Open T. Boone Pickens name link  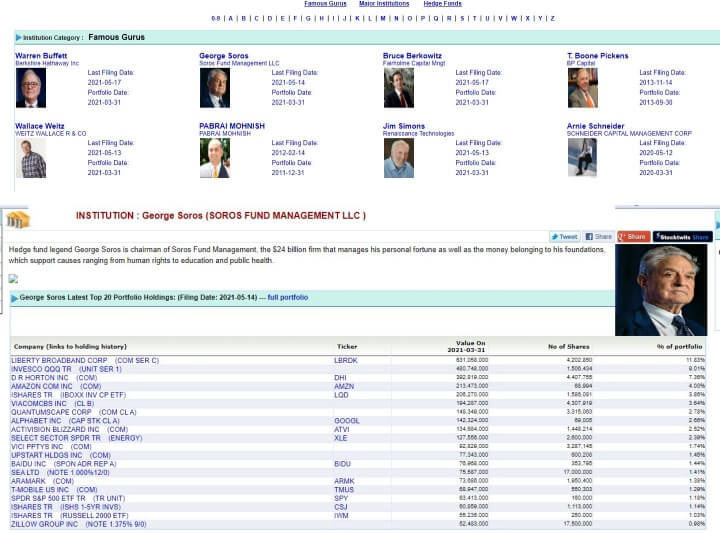[x=597, y=56]
